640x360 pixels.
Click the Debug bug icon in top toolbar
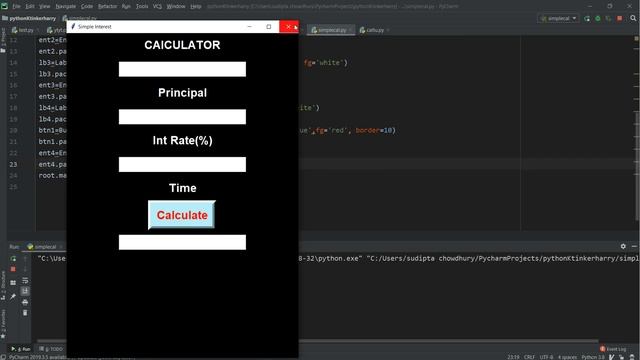pos(598,18)
